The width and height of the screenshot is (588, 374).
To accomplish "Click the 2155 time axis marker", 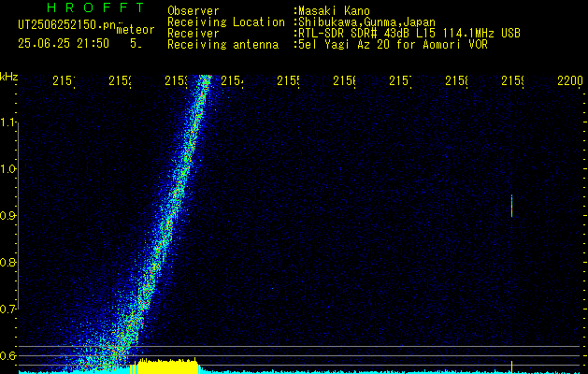I will [288, 80].
